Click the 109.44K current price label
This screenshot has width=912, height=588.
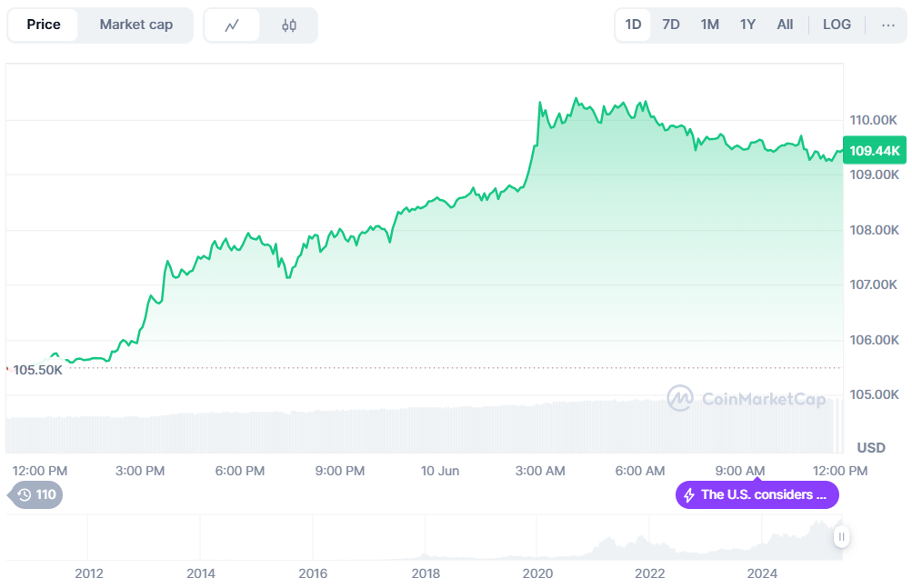pos(874,151)
